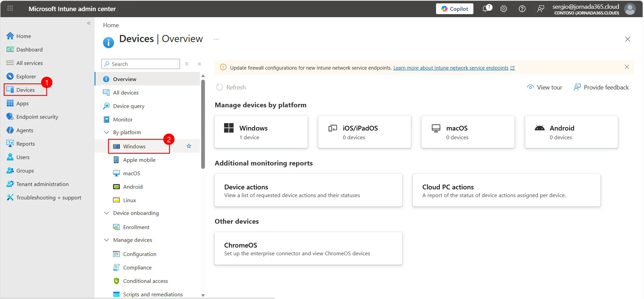Click the Tenant administration icon
644x299 pixels.
coord(10,184)
